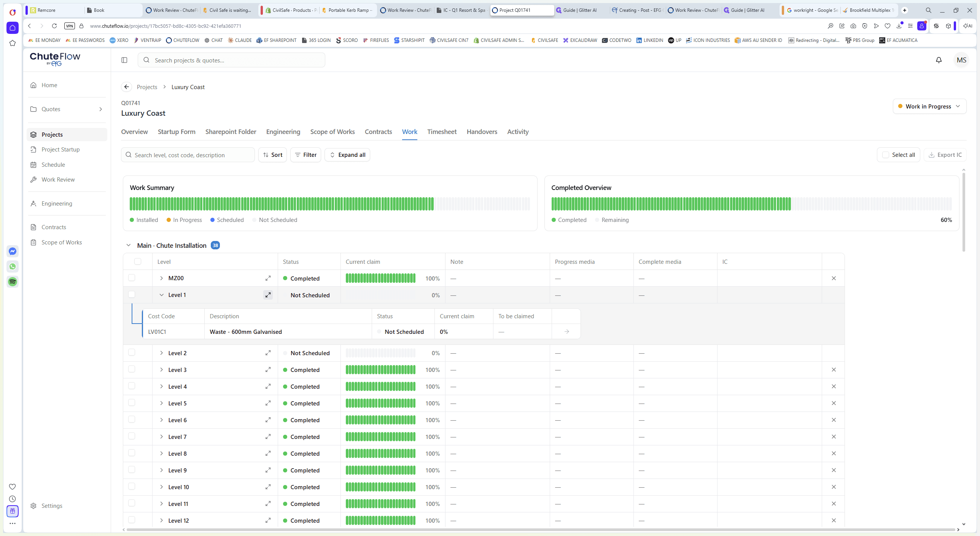Click the Search projects & quotes field

click(x=231, y=60)
